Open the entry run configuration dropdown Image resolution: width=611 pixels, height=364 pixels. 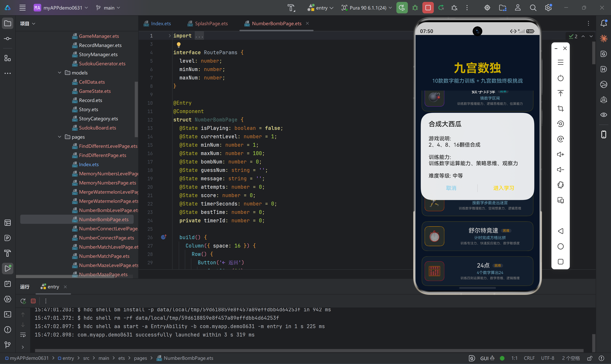pos(320,8)
